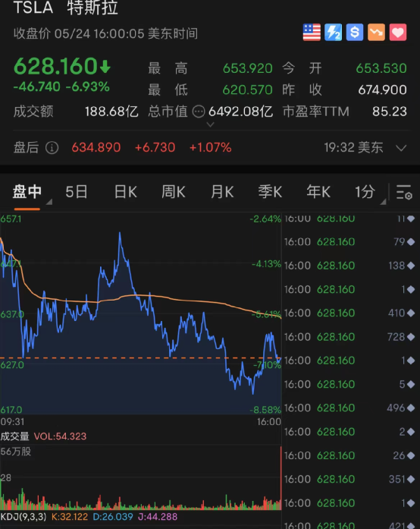The height and width of the screenshot is (529, 420).
Task: Open the after-hours info icon
Action: pyautogui.click(x=52, y=147)
